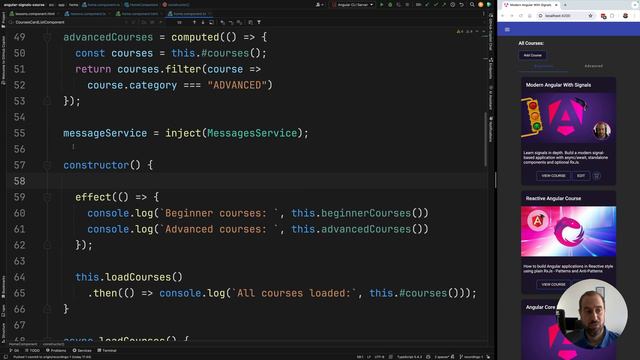
Task: Start debugging with the bug icon
Action: coord(390,5)
